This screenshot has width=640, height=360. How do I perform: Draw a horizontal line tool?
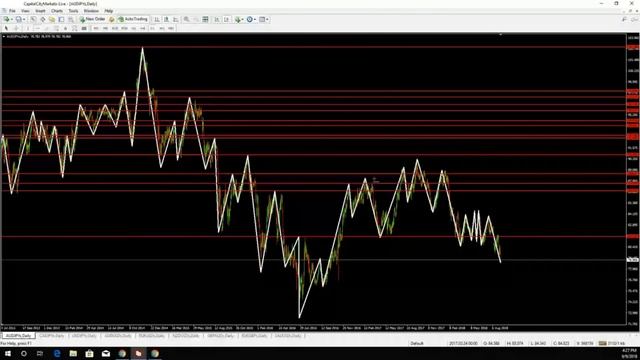[37, 28]
